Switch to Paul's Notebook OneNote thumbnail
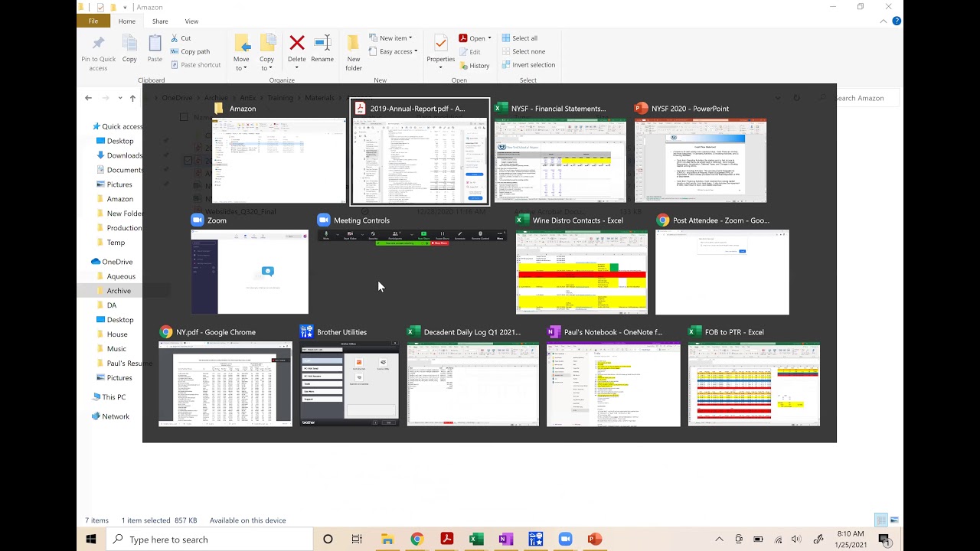This screenshot has height=551, width=980. [613, 377]
